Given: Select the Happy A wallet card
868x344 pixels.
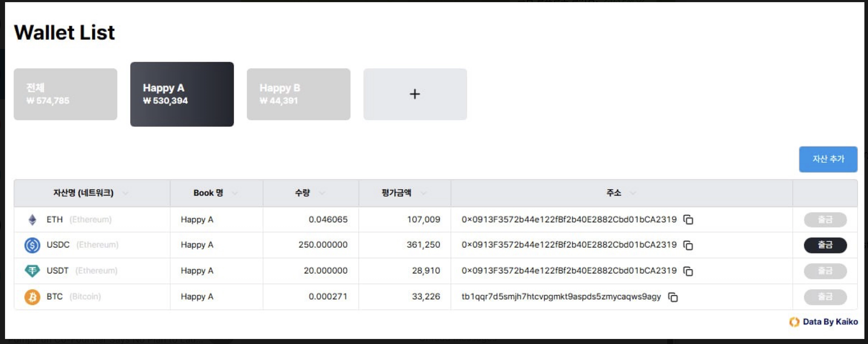Looking at the screenshot, I should coord(182,94).
